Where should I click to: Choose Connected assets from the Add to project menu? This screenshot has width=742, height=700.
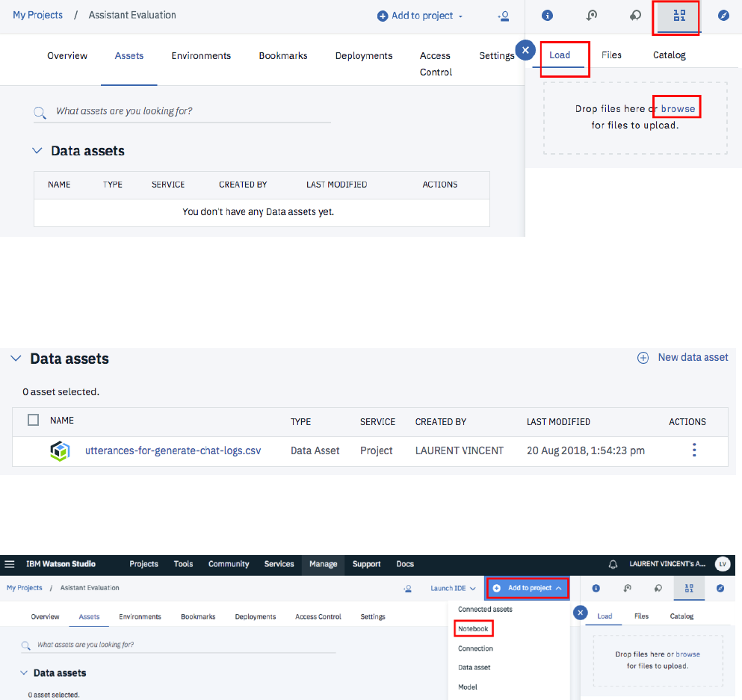click(x=485, y=609)
